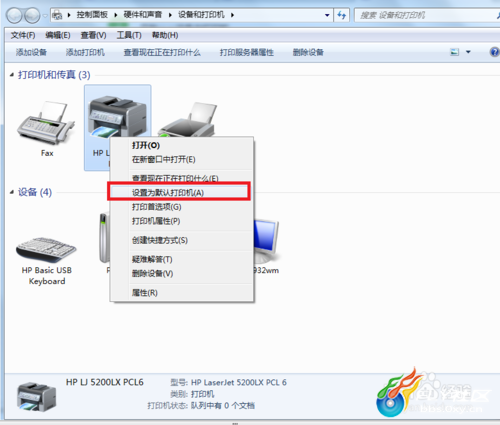The height and width of the screenshot is (425, 500).
Task: Open the view options dropdown arrow
Action: (468, 52)
